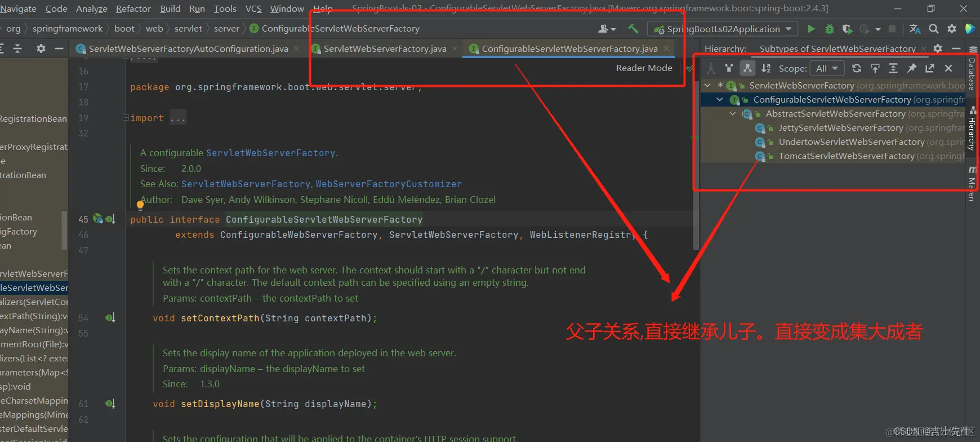Image resolution: width=980 pixels, height=442 pixels.
Task: Open left panel settings gear
Action: [41, 48]
